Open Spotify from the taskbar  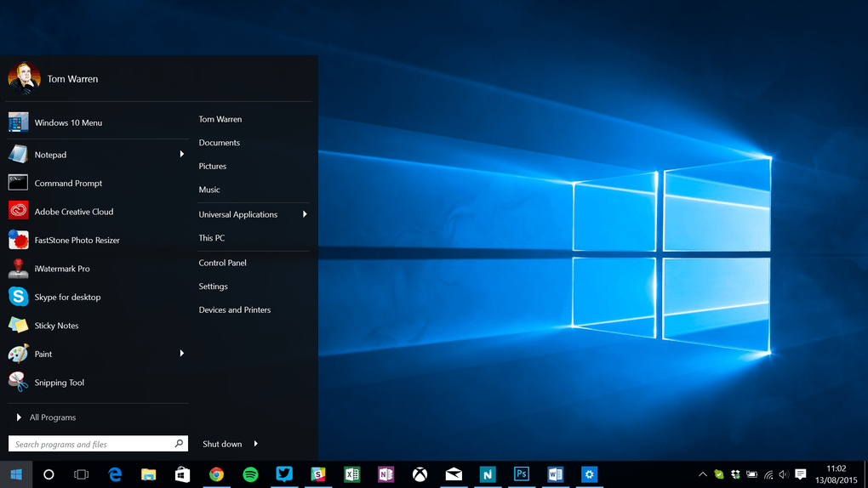click(250, 474)
